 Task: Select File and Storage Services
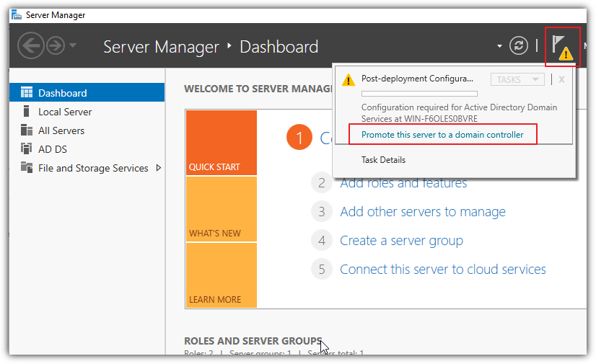point(87,168)
